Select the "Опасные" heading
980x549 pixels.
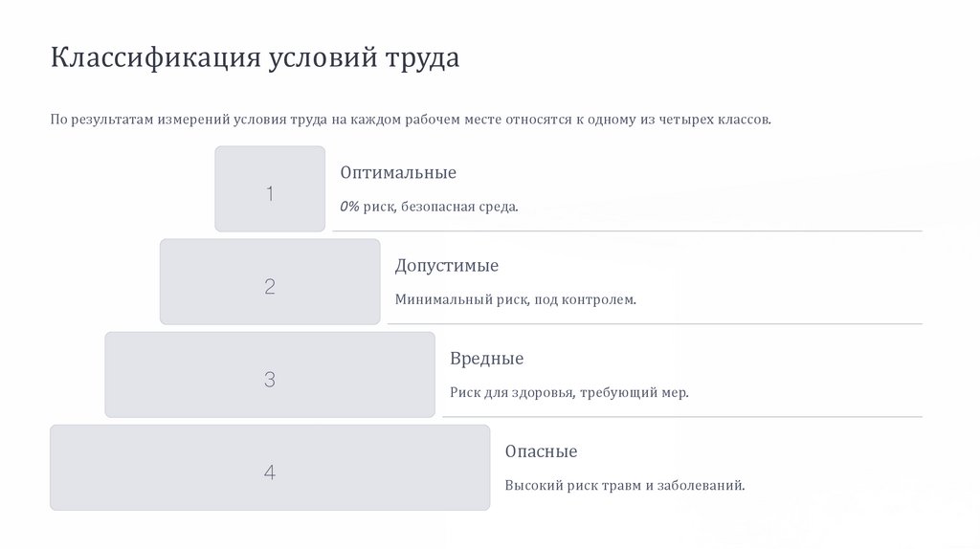click(542, 451)
